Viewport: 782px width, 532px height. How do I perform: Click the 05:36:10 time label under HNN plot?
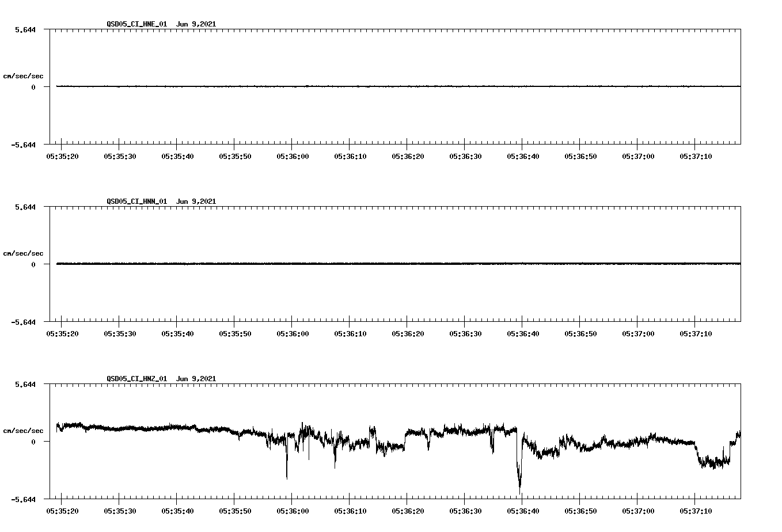(x=350, y=334)
